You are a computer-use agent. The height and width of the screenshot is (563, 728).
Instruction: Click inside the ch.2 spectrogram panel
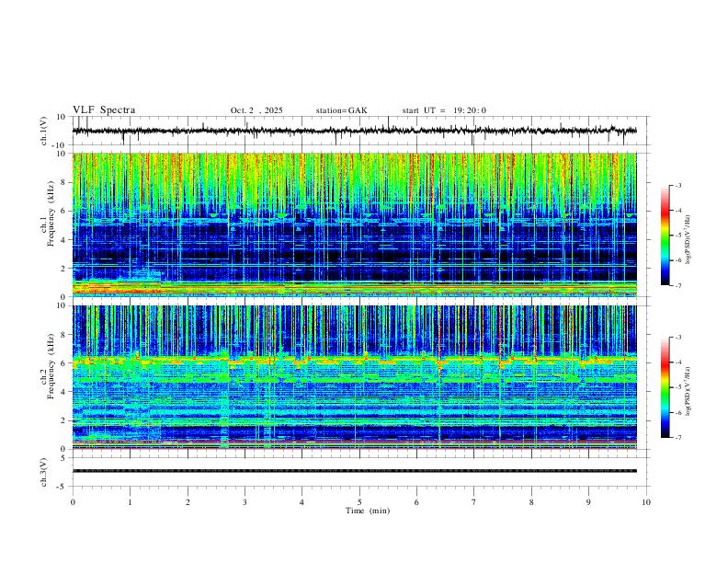coord(354,377)
